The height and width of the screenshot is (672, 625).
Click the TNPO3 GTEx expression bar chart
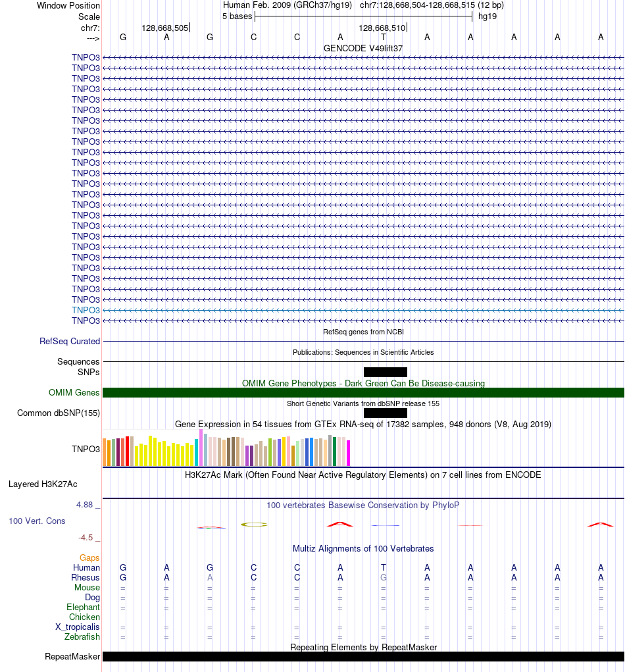226,448
